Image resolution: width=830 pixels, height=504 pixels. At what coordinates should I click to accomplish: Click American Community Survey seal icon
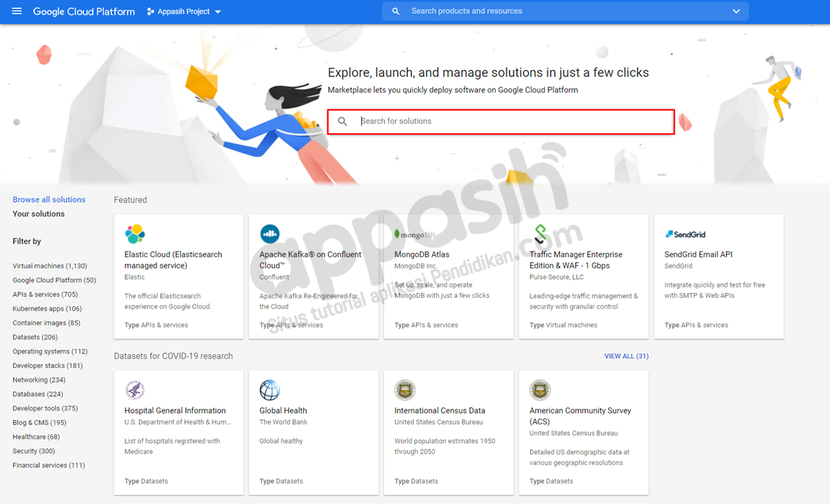pyautogui.click(x=540, y=390)
